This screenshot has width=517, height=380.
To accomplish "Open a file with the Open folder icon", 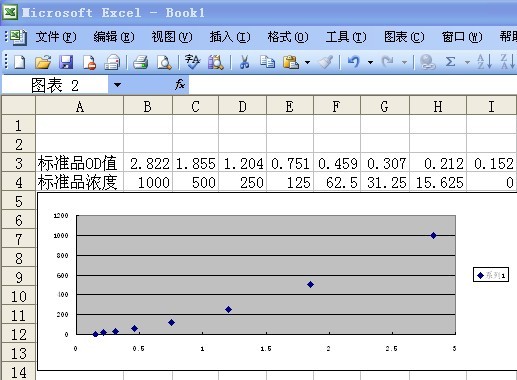I will [x=43, y=62].
